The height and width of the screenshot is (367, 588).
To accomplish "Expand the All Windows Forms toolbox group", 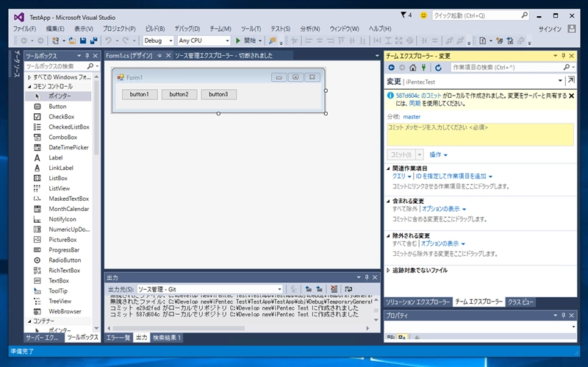I will [x=29, y=77].
